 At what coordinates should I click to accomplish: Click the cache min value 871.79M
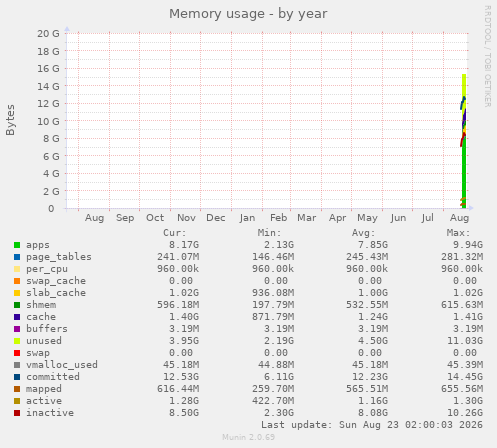pos(272,317)
